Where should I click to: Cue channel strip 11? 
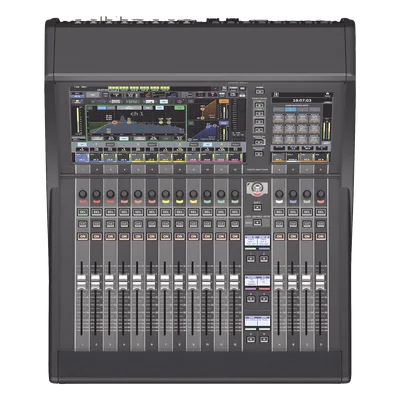click(221, 224)
